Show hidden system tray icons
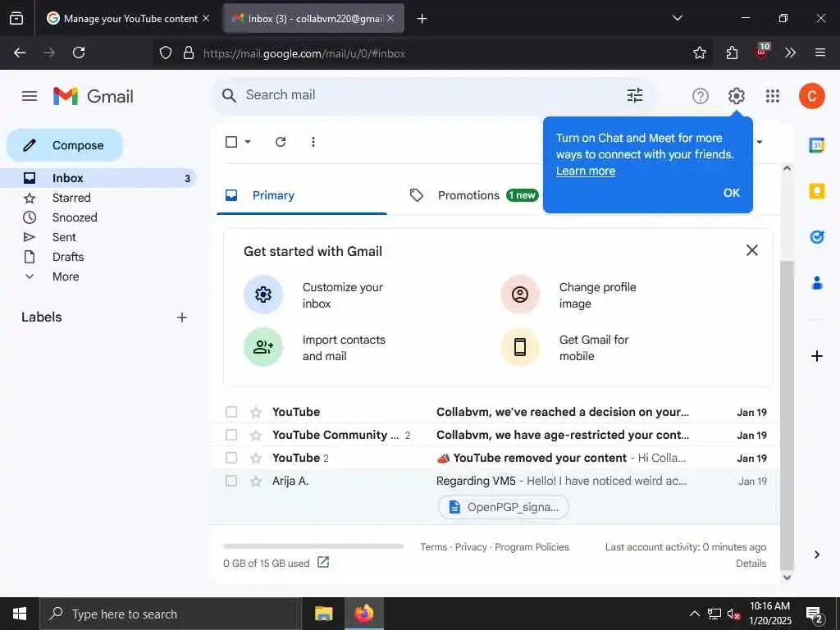This screenshot has height=630, width=840. coord(694,614)
